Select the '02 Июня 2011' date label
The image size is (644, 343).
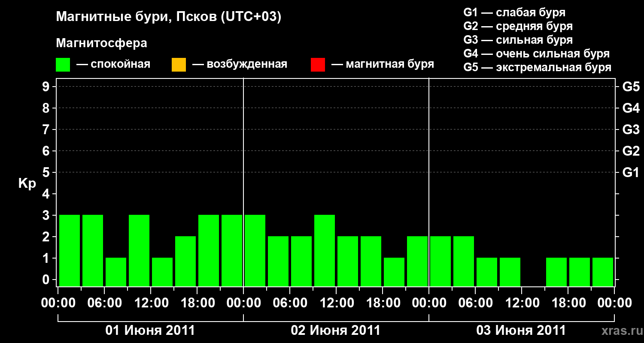pos(336,331)
